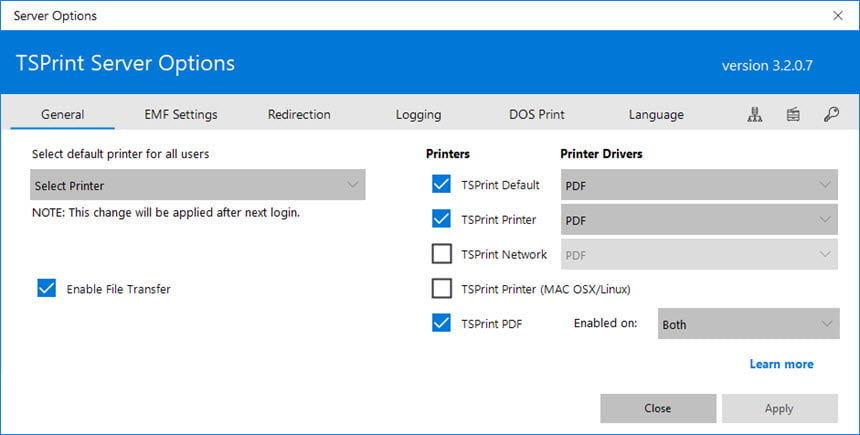
Task: Uncheck the TSPrint Printer checkbox in the Printers list
Action: pyautogui.click(x=441, y=219)
